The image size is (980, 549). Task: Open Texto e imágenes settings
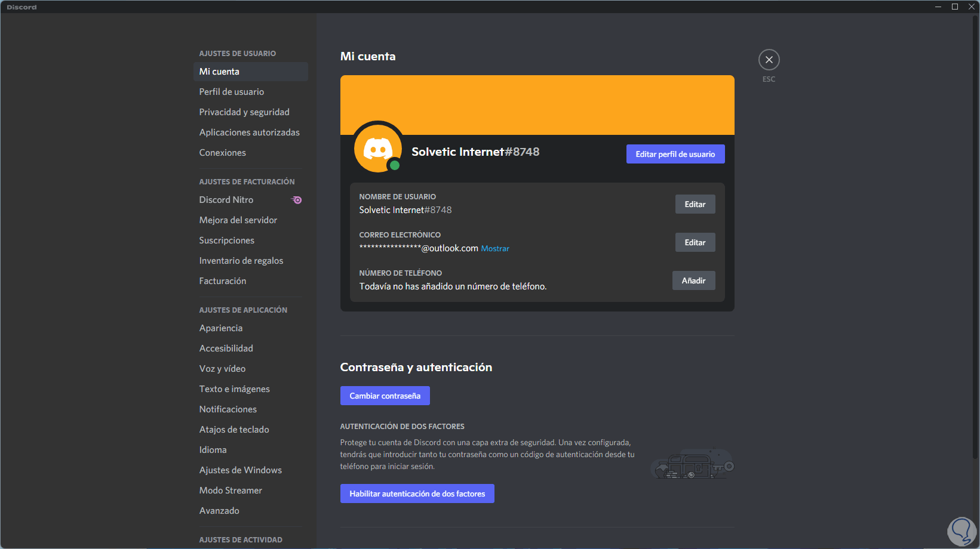[x=251, y=389]
